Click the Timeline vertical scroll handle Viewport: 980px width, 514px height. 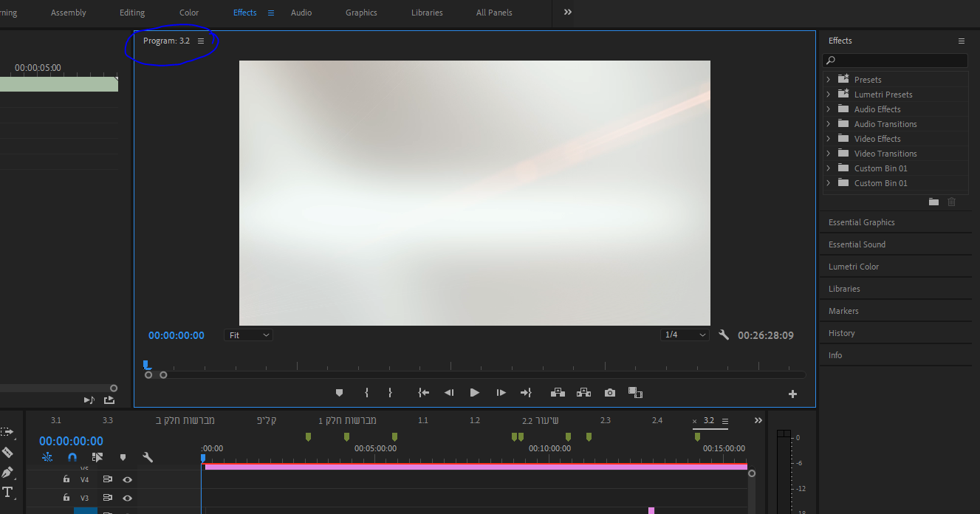(x=752, y=473)
